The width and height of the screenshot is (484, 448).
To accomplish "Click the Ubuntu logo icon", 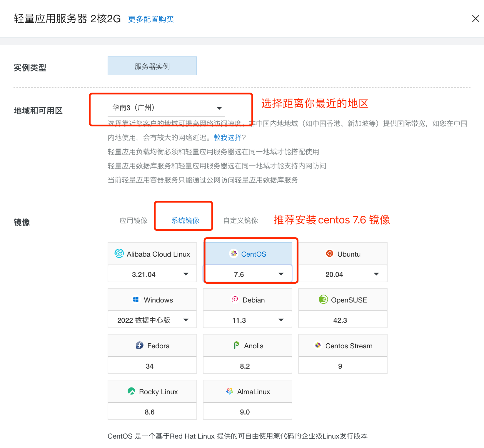I will point(330,253).
